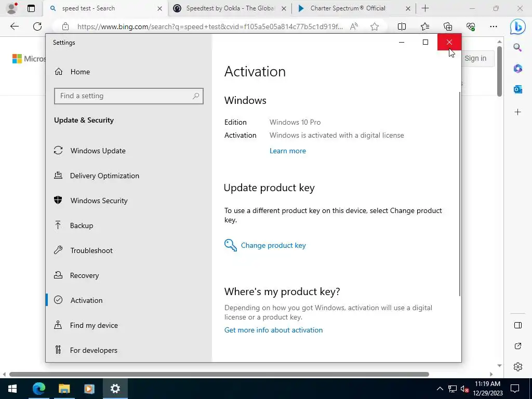
Task: Toggle Edge sidebar panel icon
Action: (518, 325)
